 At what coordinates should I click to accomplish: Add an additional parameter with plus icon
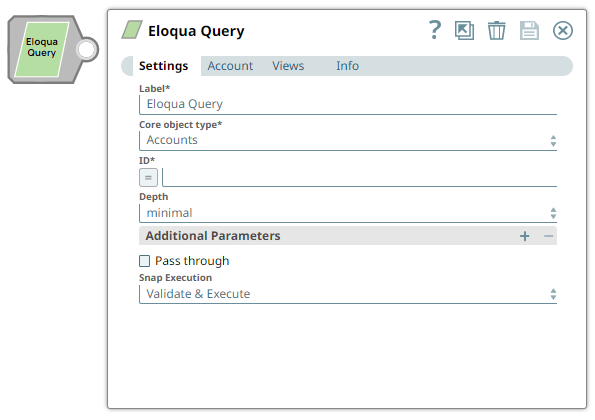[525, 236]
